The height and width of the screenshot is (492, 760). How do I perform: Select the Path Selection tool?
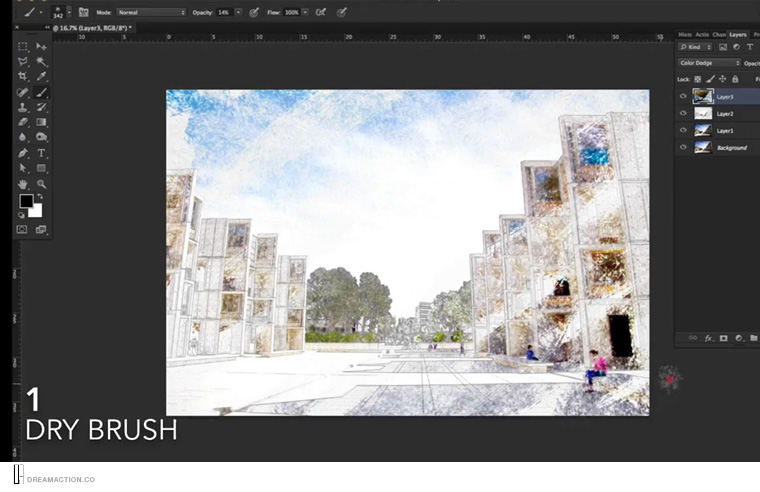coord(23,168)
